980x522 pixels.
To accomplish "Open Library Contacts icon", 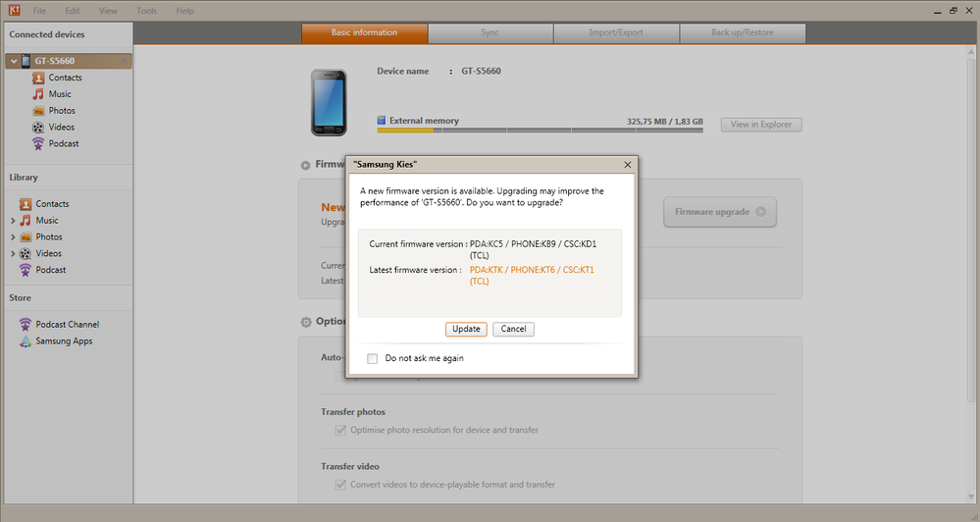I will coord(25,204).
